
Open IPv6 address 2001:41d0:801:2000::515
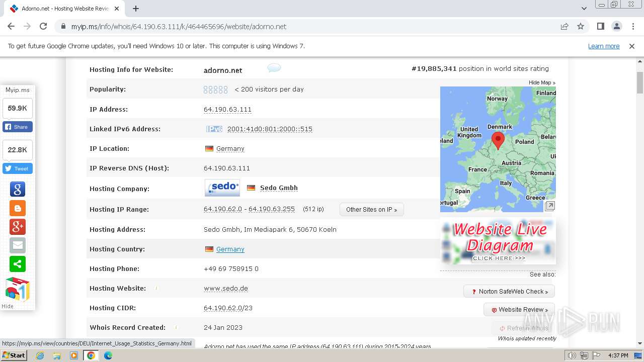270,129
